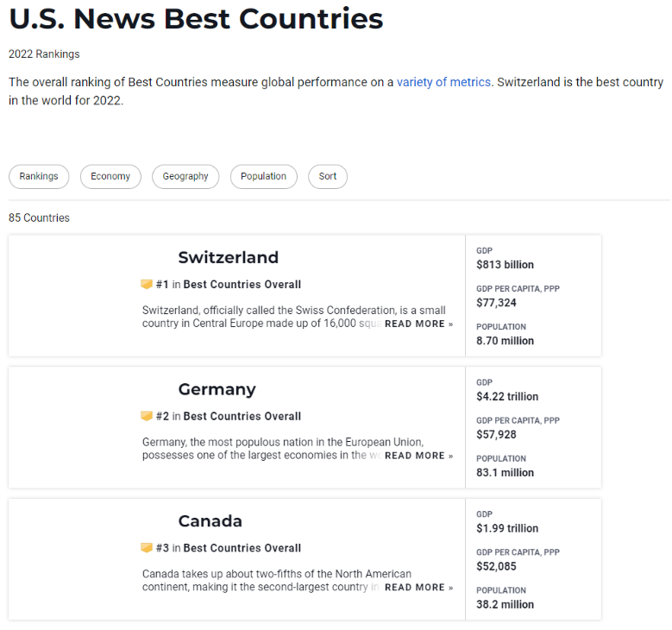Click the 'U.S. News Best Countries' heading
Image resolution: width=672 pixels, height=630 pixels.
(196, 19)
